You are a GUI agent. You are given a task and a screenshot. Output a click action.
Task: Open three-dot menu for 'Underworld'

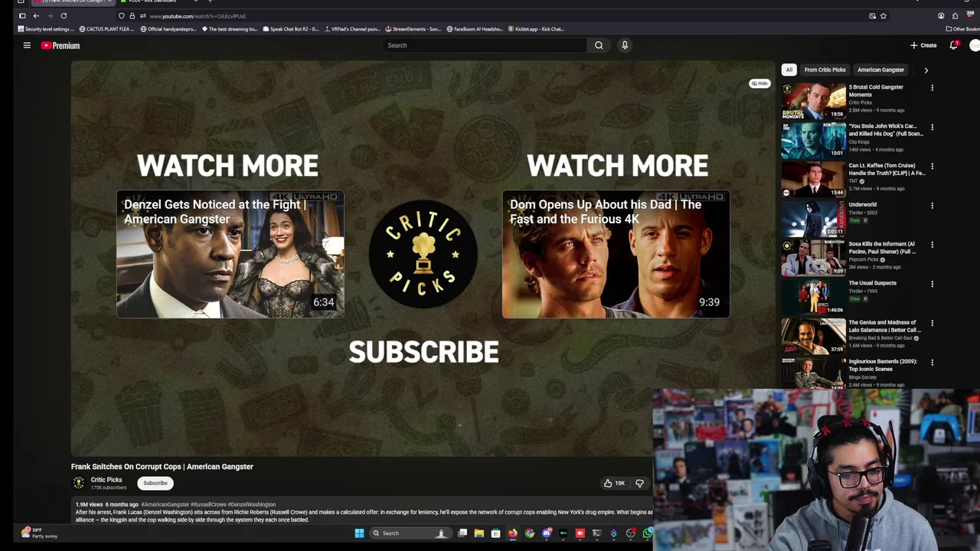pos(932,205)
